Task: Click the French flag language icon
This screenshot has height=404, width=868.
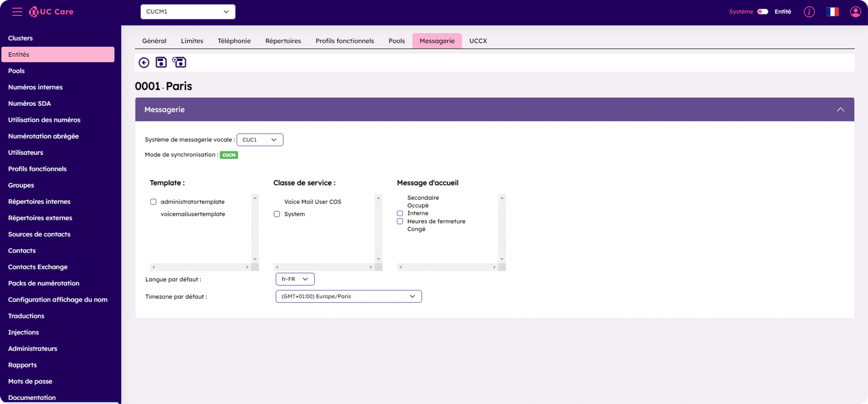Action: pos(832,12)
